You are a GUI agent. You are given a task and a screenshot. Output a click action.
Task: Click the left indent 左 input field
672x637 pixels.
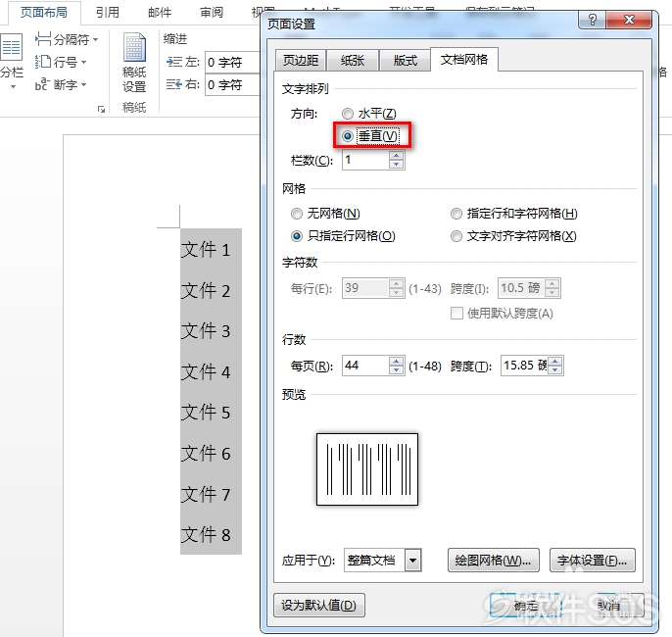[232, 62]
